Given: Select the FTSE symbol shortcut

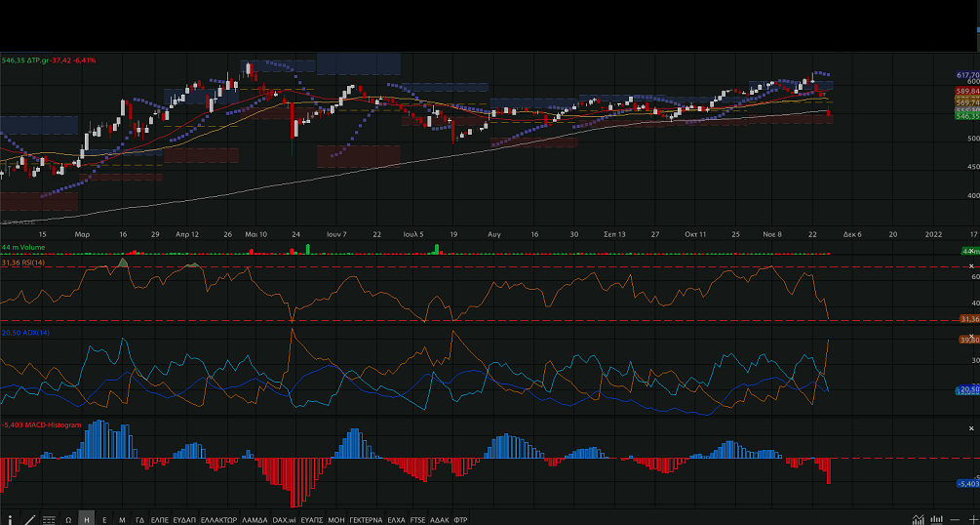Looking at the screenshot, I should (418, 519).
